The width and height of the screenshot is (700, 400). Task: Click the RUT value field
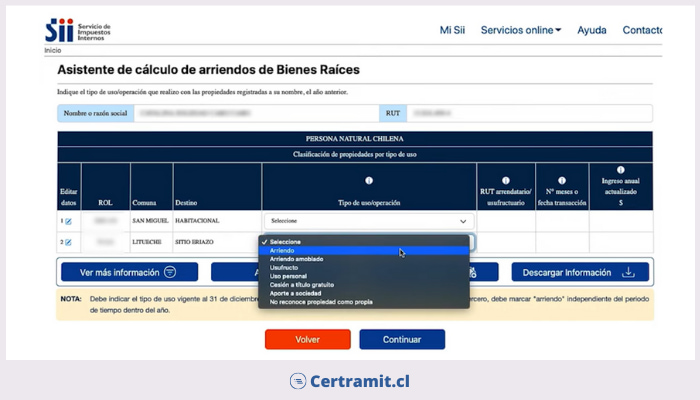(529, 113)
